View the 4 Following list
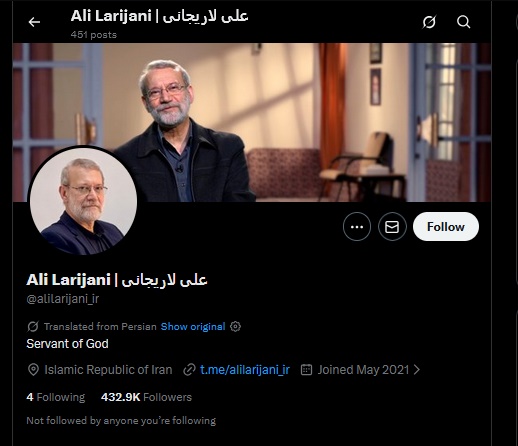This screenshot has width=518, height=446. [56, 397]
